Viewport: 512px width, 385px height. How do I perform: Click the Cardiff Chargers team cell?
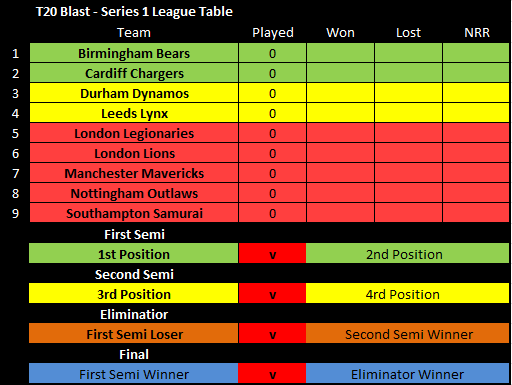134,73
